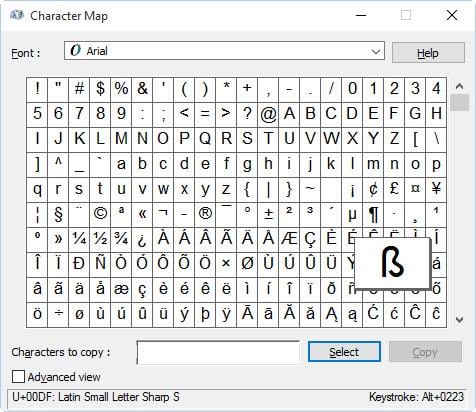Select the at sign @ character
The width and height of the screenshot is (476, 412).
click(x=268, y=114)
